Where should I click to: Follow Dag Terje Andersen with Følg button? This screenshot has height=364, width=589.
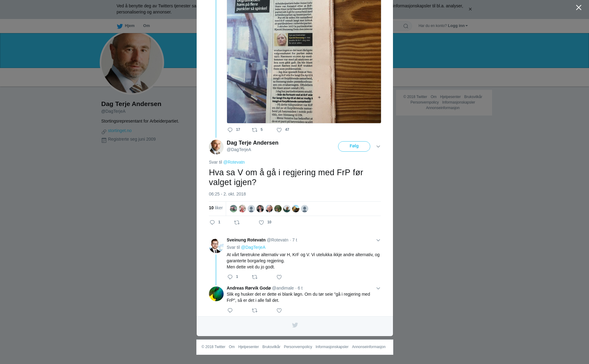pyautogui.click(x=354, y=146)
